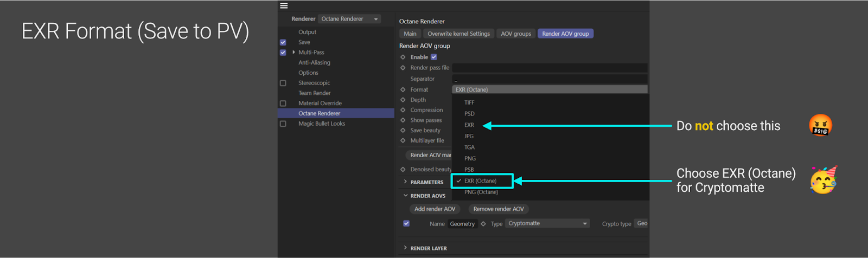Image resolution: width=868 pixels, height=258 pixels.
Task: Click keyframe diamond beside Render pass file
Action: 403,68
